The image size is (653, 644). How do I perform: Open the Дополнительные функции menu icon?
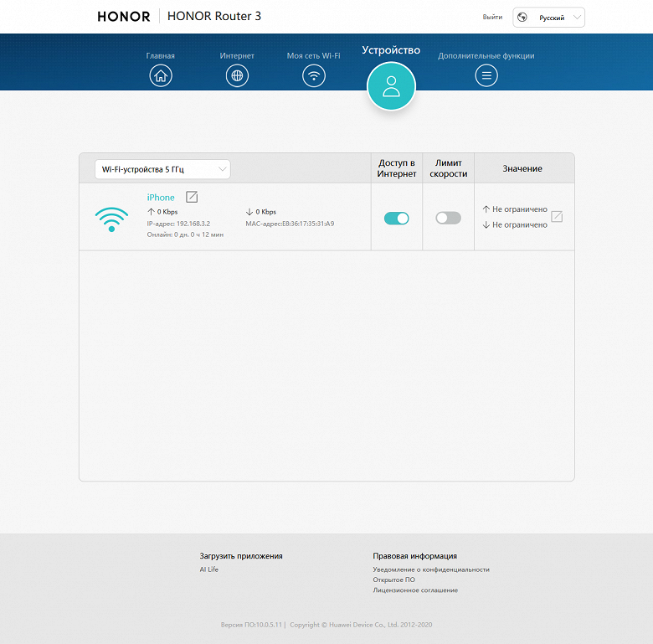click(486, 76)
